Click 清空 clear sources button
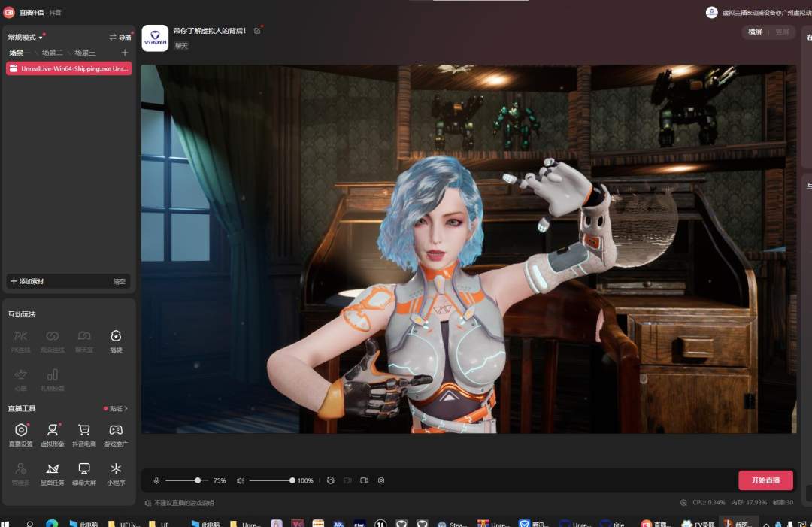The width and height of the screenshot is (812, 527). click(119, 281)
